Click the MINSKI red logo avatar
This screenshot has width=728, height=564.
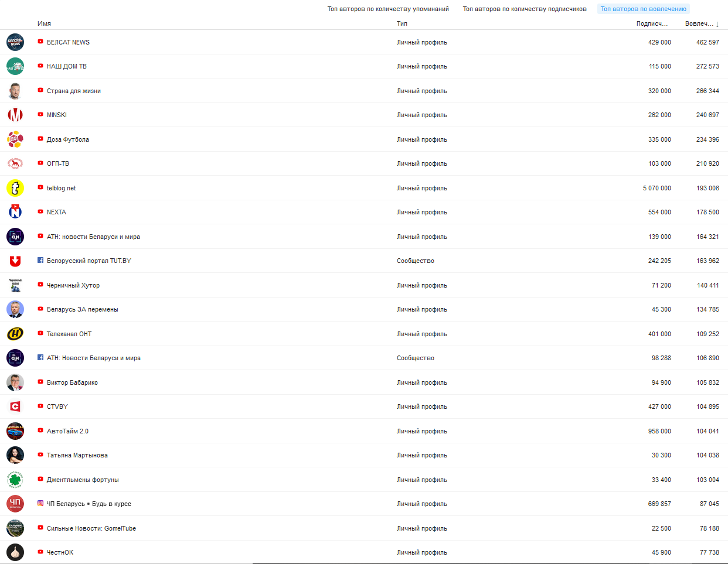(15, 115)
